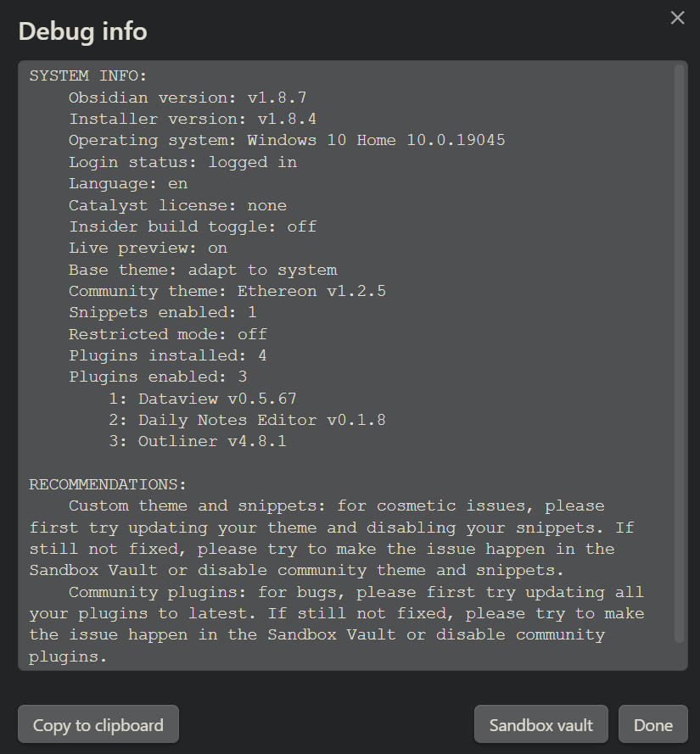Click the Insider build toggle off line
This screenshot has height=754, width=700.
click(x=193, y=226)
